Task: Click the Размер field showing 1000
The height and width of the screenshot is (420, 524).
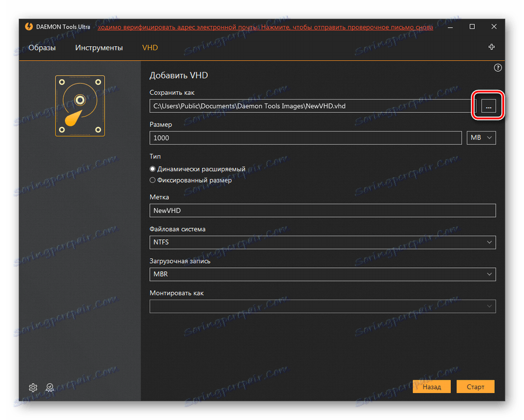Action: (x=306, y=137)
